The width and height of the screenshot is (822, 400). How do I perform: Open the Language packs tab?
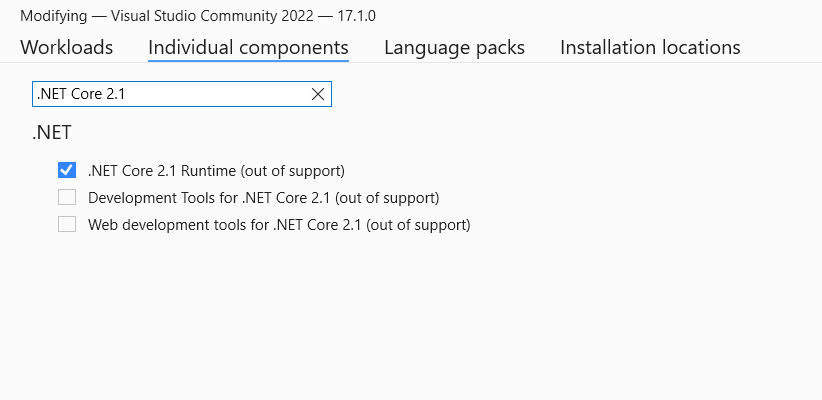coord(454,47)
